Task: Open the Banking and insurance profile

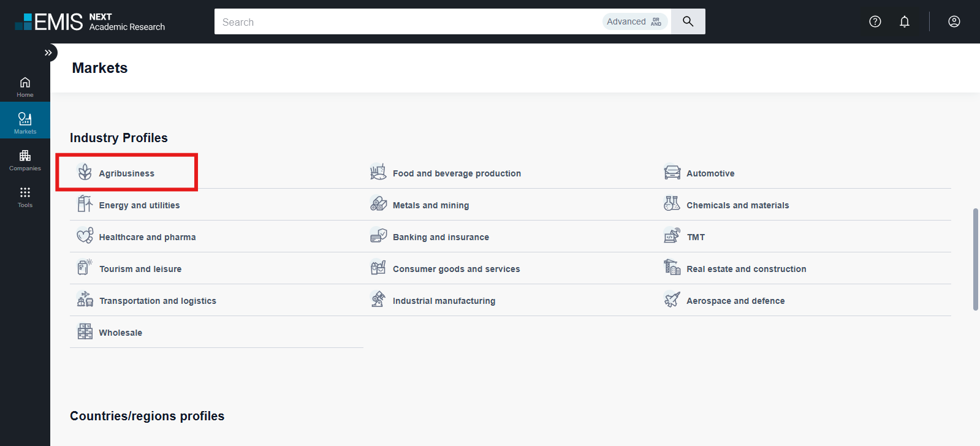Action: 441,237
